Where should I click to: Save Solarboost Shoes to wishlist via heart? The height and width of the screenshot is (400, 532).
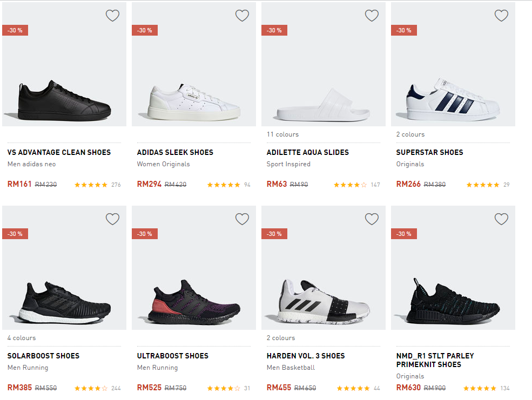click(x=112, y=219)
